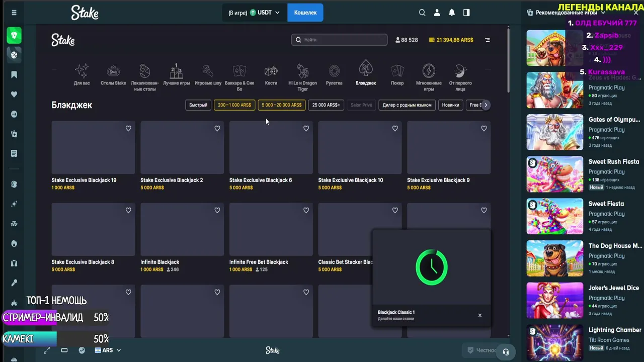Click the search magnifier icon in the top bar

click(422, 13)
